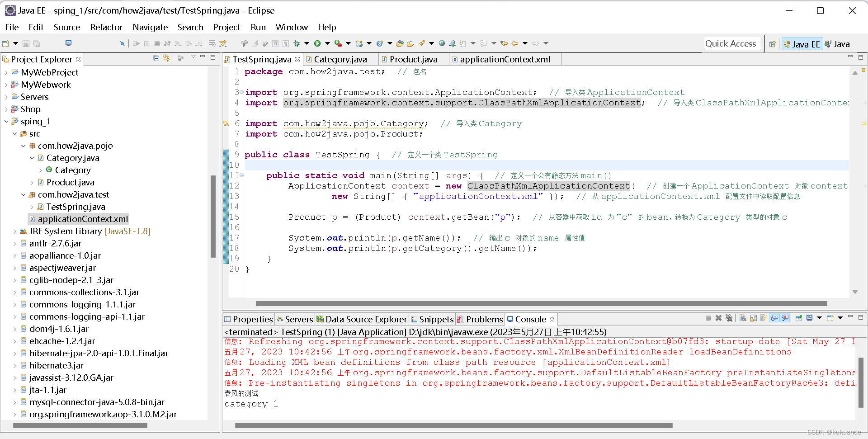
Task: Expand the Servers tree node
Action: click(x=6, y=97)
